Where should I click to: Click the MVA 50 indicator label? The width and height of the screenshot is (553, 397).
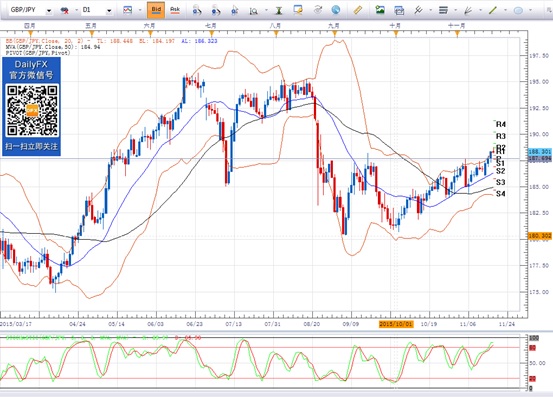(x=53, y=47)
